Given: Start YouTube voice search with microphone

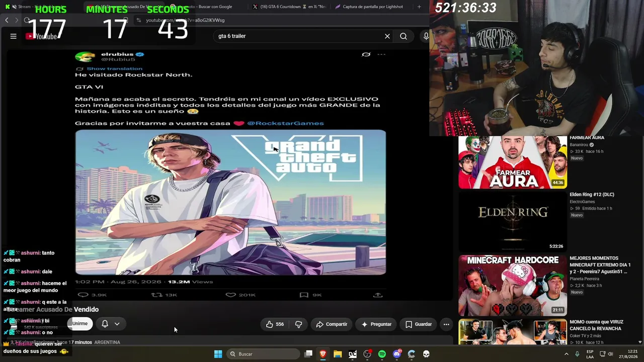Looking at the screenshot, I should click(x=426, y=36).
